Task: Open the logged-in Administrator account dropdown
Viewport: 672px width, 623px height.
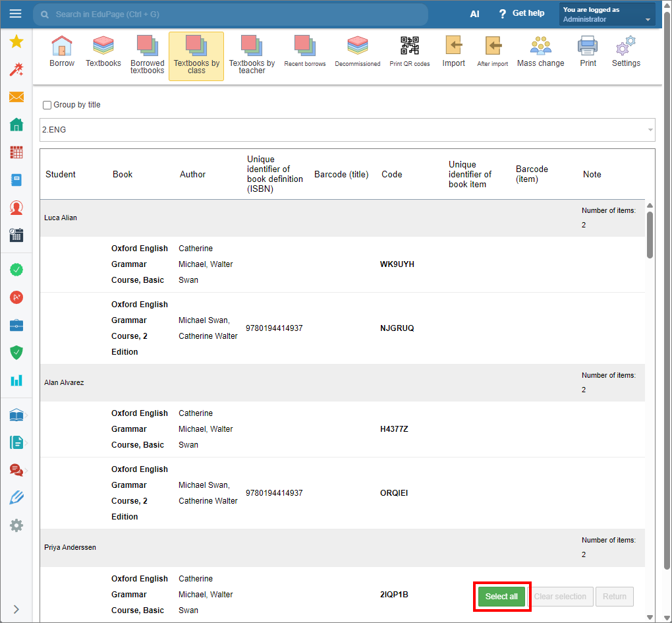Action: tap(607, 14)
